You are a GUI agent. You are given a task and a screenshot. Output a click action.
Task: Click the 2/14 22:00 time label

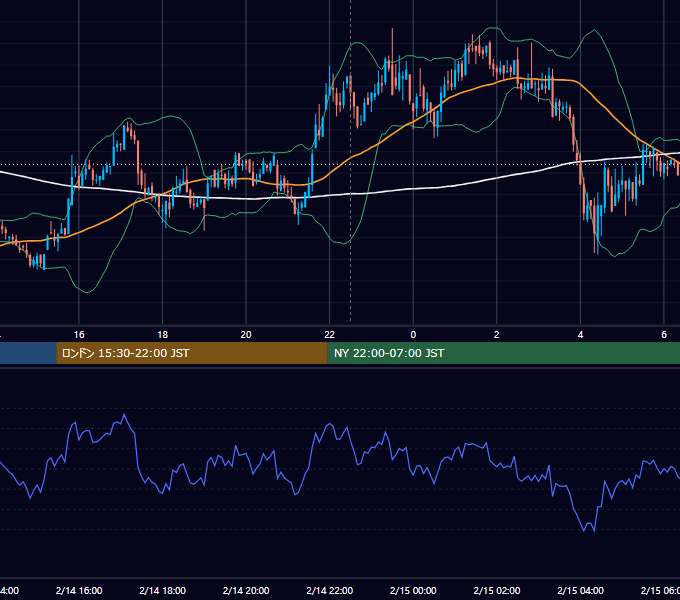tap(330, 590)
